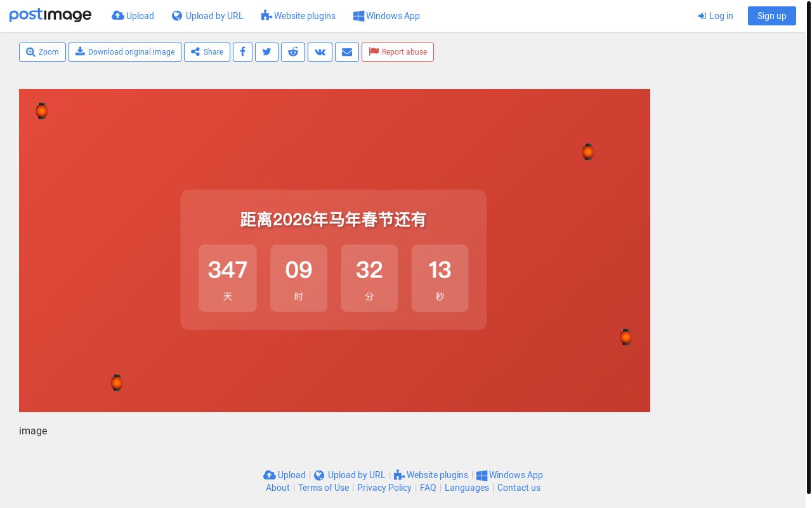The width and height of the screenshot is (812, 508).
Task: Open the Languages page in footer
Action: [466, 488]
